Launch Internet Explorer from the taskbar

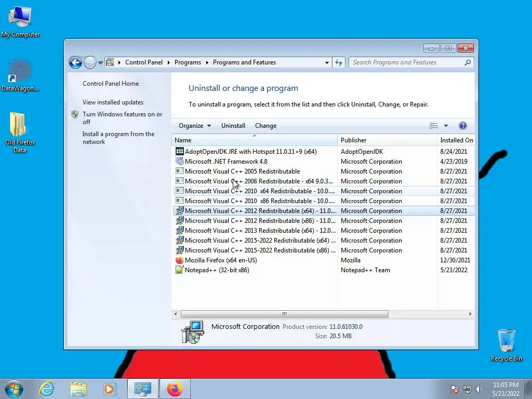tap(46, 389)
